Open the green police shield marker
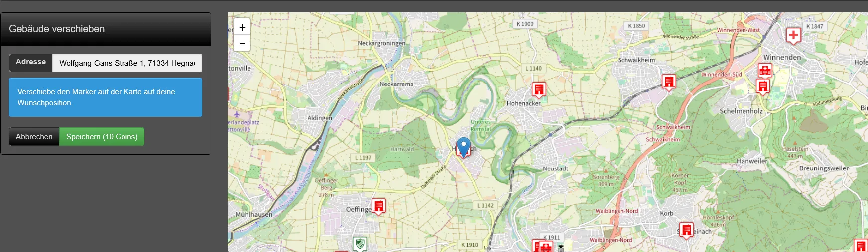Image resolution: width=868 pixels, height=252 pixels. click(x=360, y=244)
